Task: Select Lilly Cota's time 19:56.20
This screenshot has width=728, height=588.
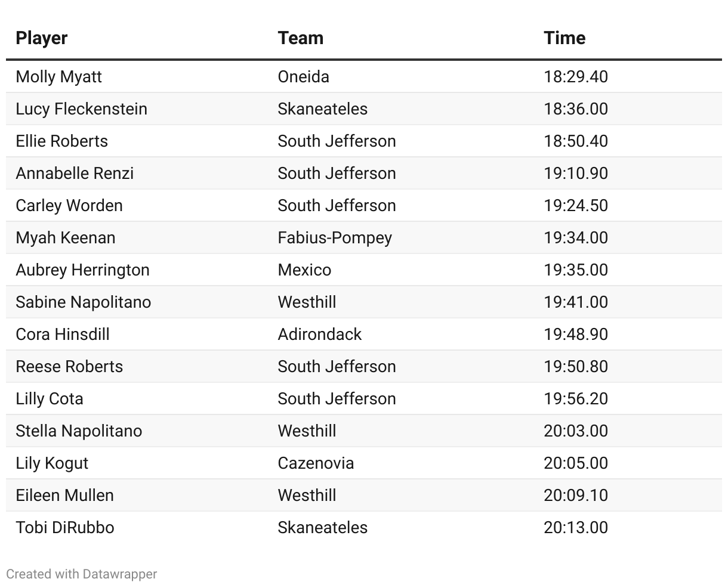Action: [x=576, y=399]
